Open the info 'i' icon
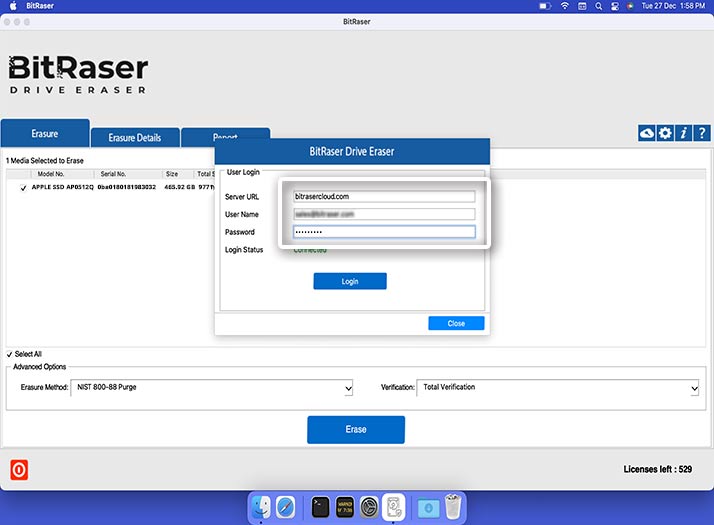 683,133
